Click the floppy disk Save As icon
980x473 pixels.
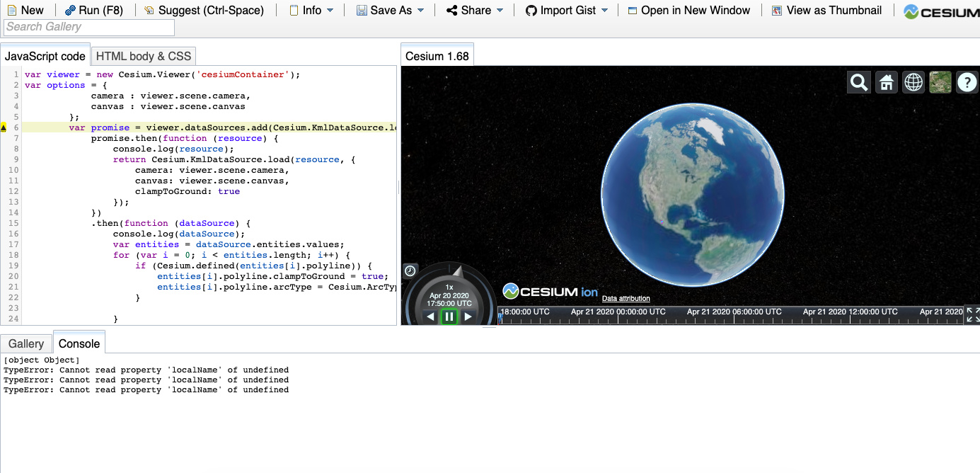coord(362,11)
